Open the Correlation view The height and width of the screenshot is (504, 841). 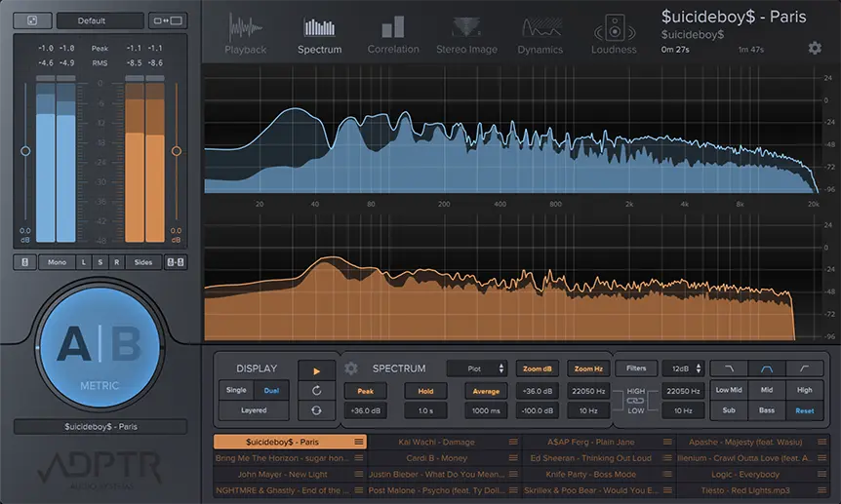(x=393, y=35)
